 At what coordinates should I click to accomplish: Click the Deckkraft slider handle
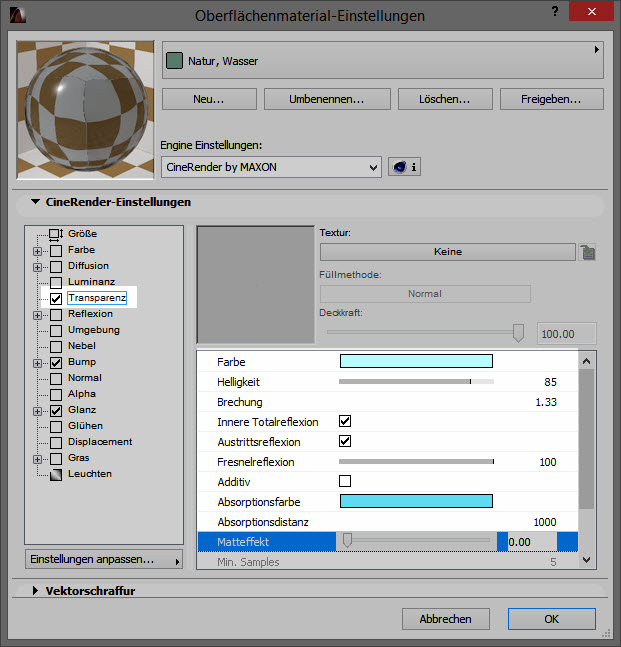[518, 333]
